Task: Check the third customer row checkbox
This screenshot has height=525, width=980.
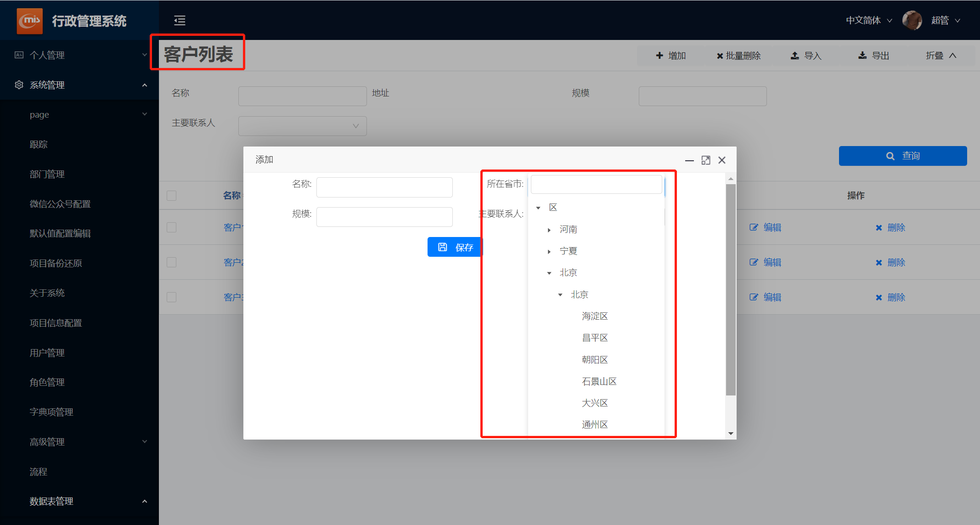Action: (171, 297)
